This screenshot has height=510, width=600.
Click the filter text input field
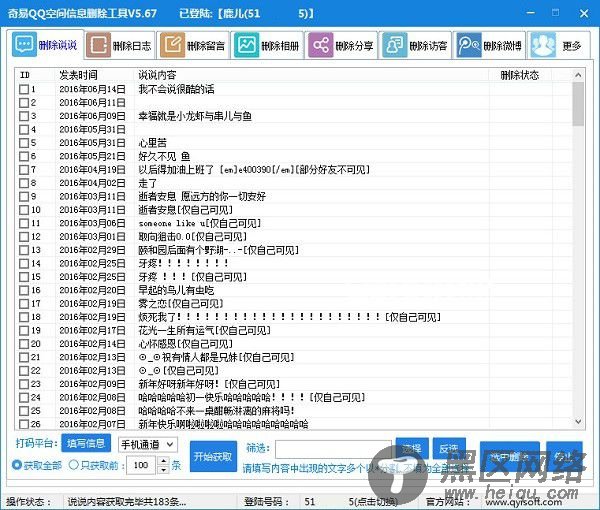333,449
